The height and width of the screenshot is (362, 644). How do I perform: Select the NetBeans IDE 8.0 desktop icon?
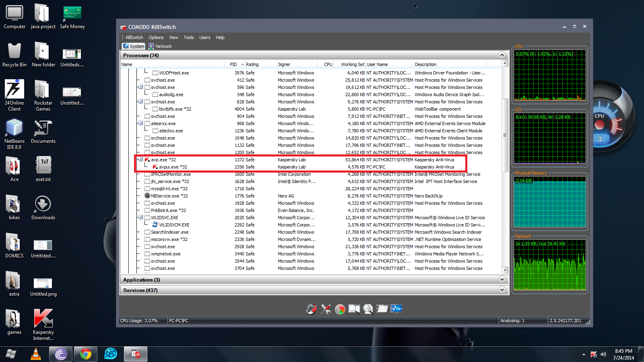[x=14, y=134]
